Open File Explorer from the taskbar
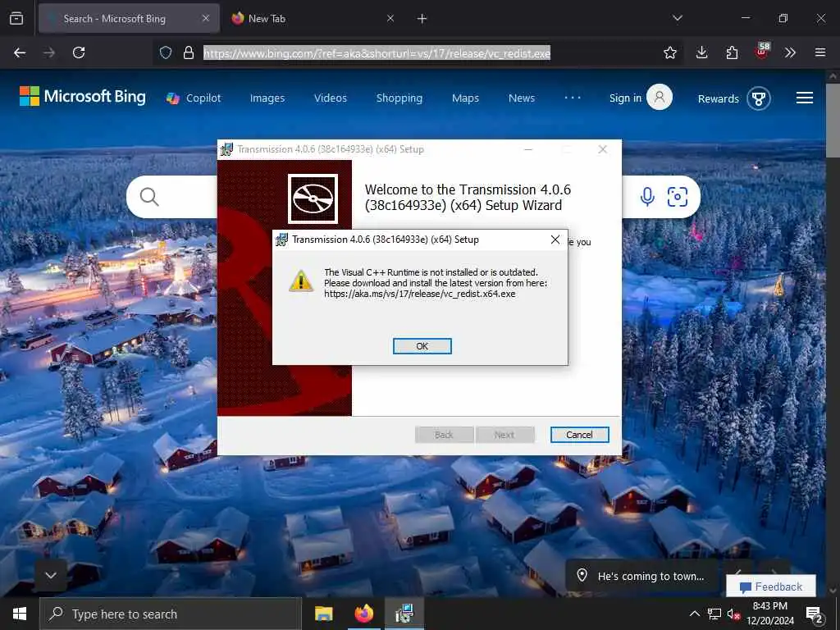 click(x=323, y=614)
